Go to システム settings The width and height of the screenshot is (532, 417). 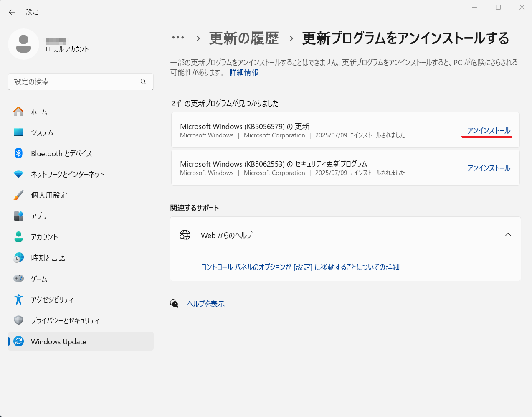[x=81, y=132]
